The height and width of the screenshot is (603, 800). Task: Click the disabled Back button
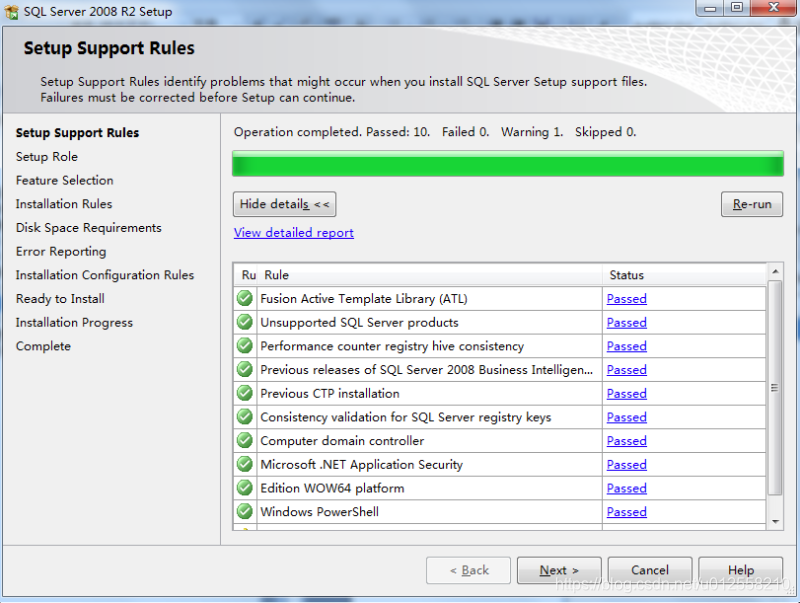pos(468,570)
